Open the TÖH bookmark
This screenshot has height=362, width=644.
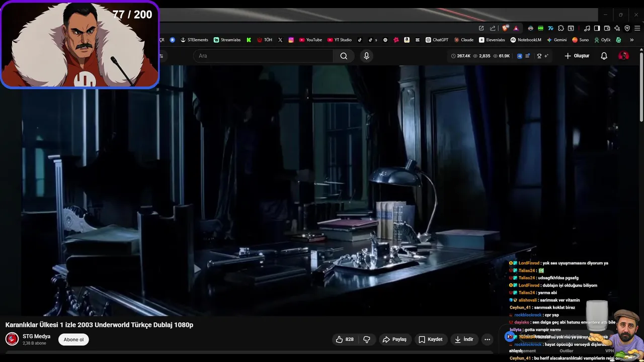coord(265,40)
